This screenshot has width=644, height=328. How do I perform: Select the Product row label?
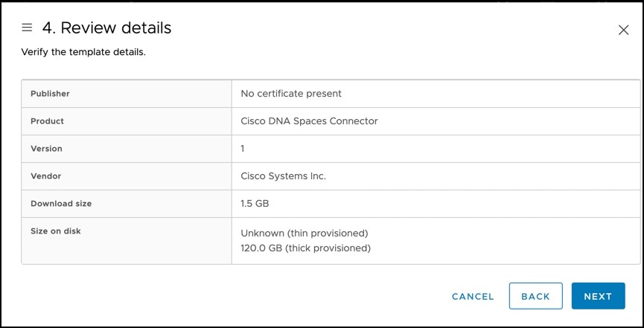(47, 121)
